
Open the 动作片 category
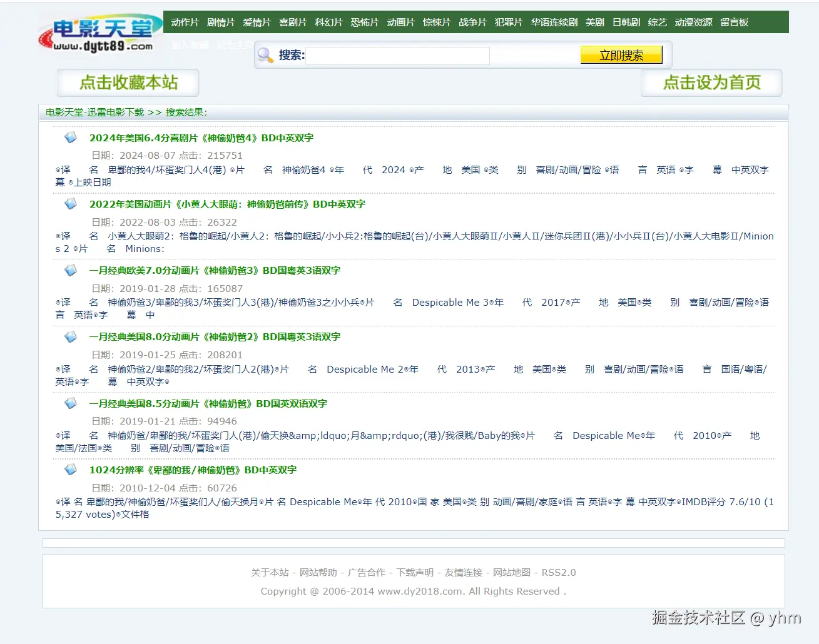click(185, 22)
